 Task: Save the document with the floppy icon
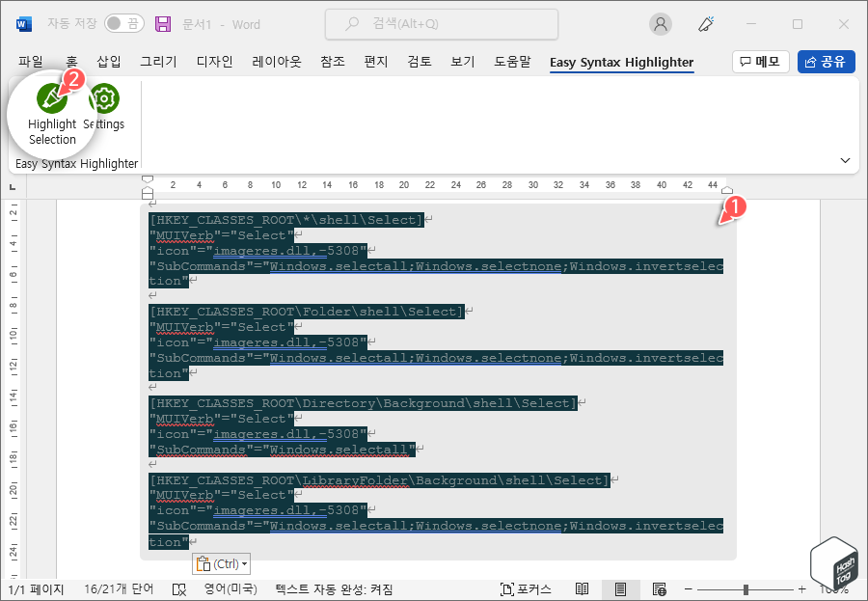163,24
